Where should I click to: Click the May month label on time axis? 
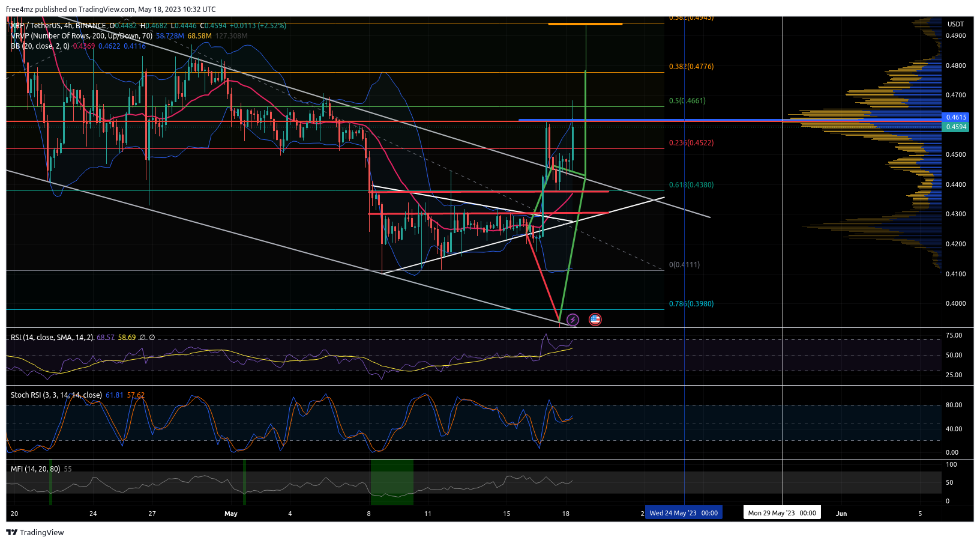coord(231,514)
